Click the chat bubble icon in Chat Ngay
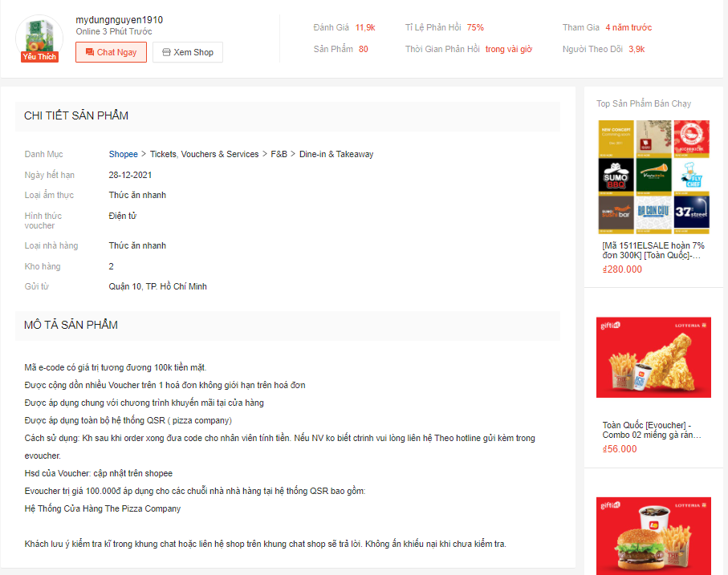The image size is (728, 575). 90,52
